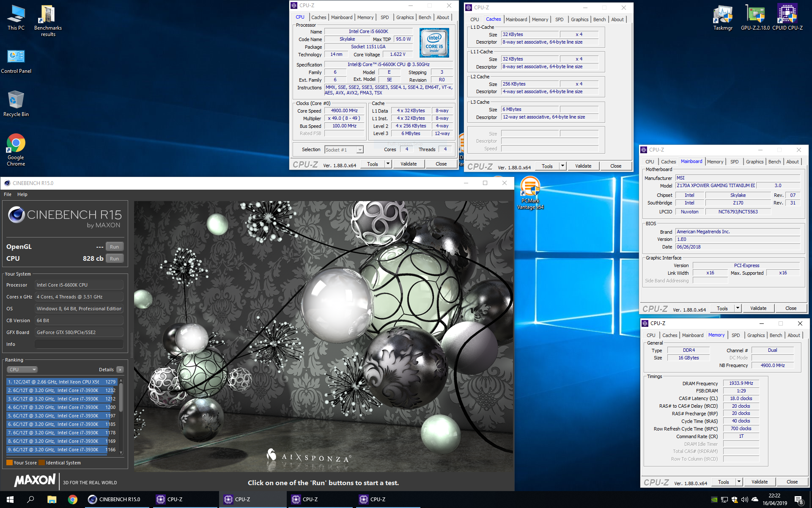
Task: Click the Chrome icon in the taskbar
Action: pyautogui.click(x=73, y=500)
